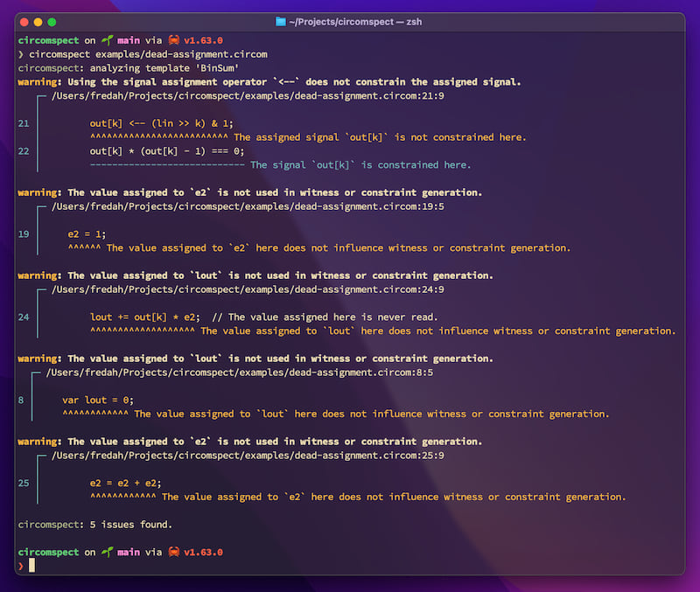Click the line "analyzing template 'BinSum'"
700x592 pixels.
click(164, 68)
